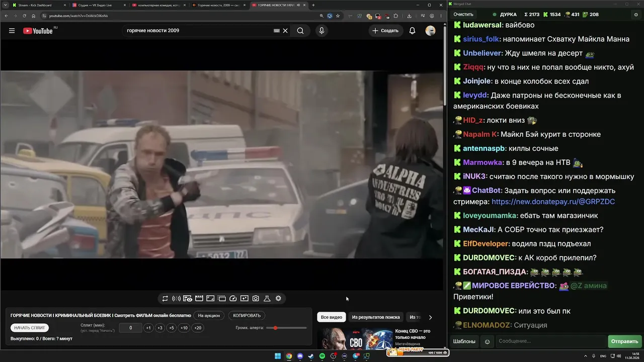Open a new Chrome tab
Viewport: 644px width, 362px height.
313,5
